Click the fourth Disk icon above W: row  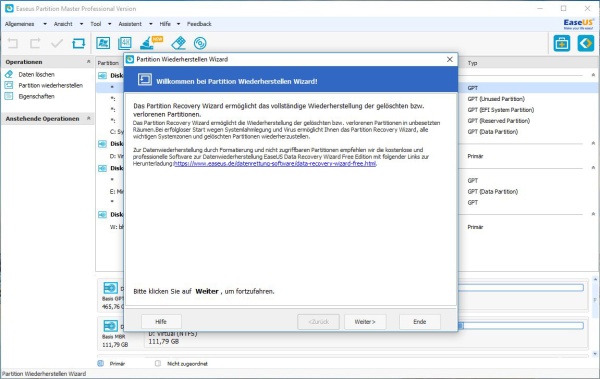(x=103, y=215)
